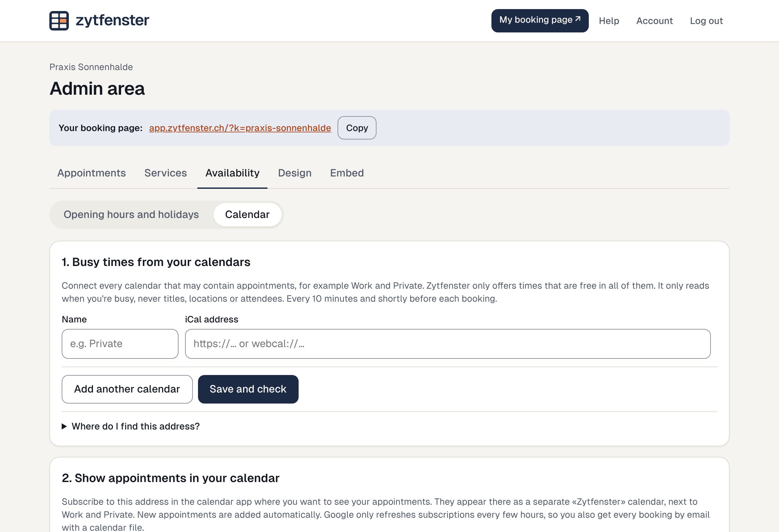The image size is (779, 532).
Task: Focus the calendar Name field
Action: [x=120, y=344]
